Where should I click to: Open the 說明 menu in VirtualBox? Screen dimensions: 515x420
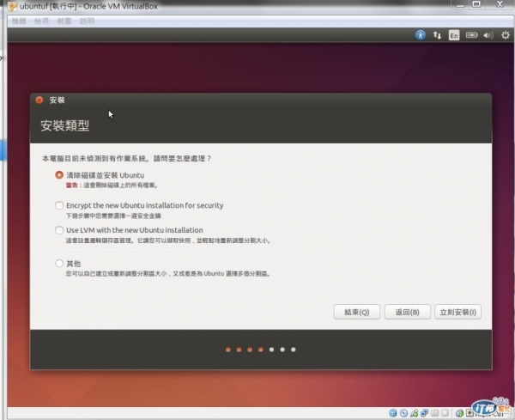[x=87, y=21]
